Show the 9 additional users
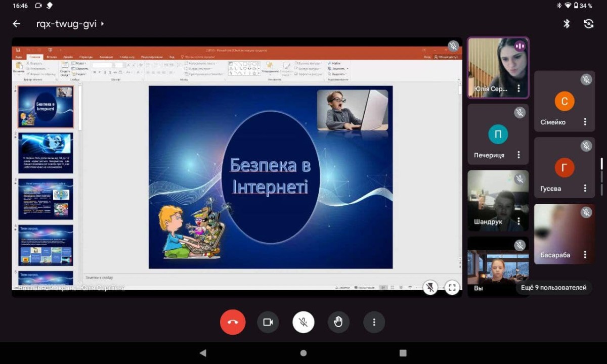 pos(553,288)
